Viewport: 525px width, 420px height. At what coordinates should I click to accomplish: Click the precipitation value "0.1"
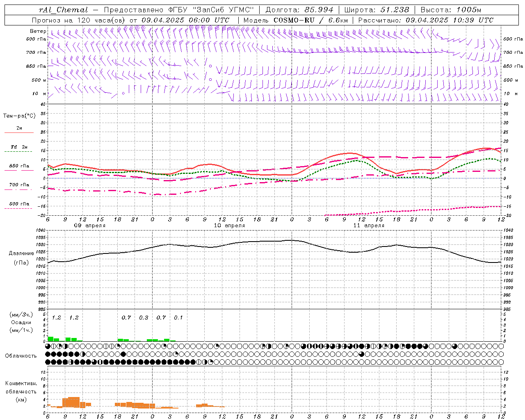(x=178, y=318)
